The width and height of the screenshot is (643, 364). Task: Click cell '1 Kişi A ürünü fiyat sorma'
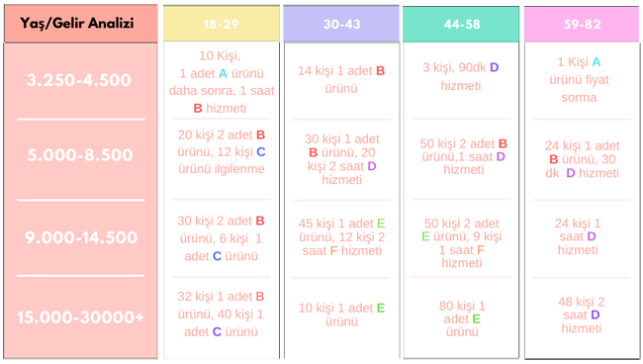pyautogui.click(x=579, y=79)
